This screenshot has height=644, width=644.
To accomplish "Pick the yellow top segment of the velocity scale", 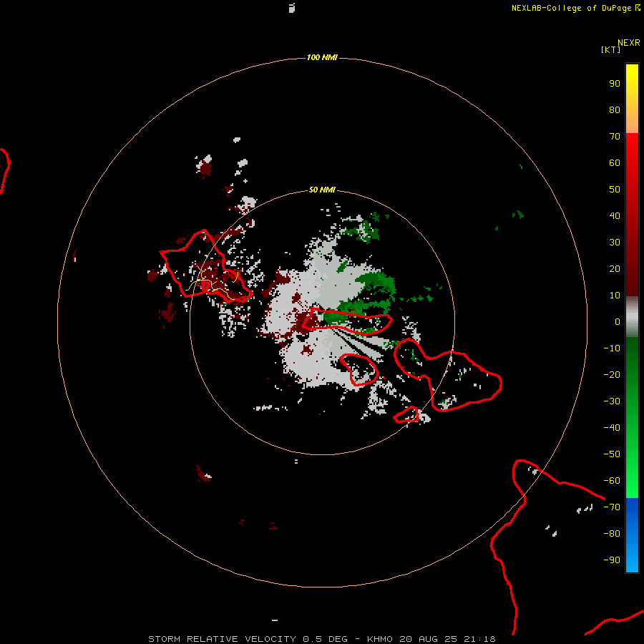I will (632, 98).
